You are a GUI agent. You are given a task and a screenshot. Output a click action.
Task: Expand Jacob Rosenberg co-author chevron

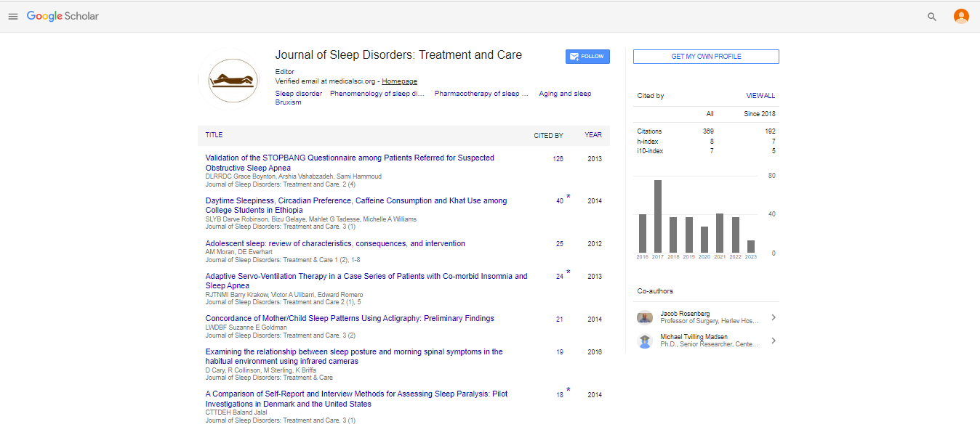(774, 317)
